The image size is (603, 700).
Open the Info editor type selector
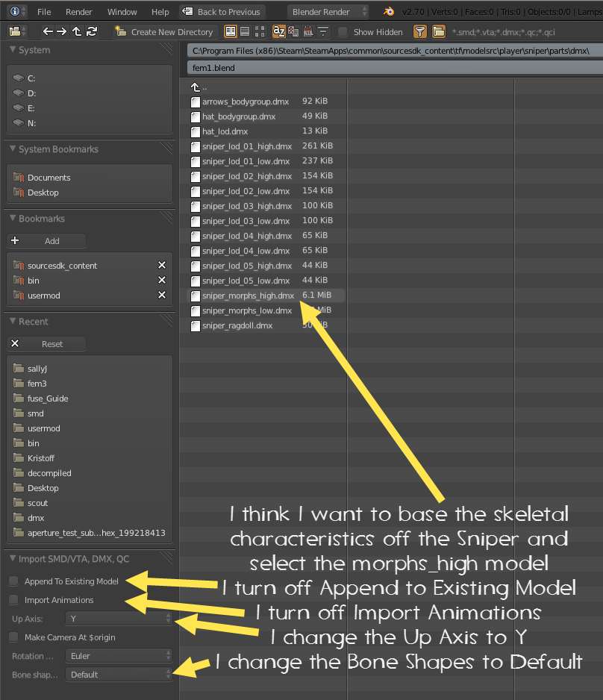17,11
